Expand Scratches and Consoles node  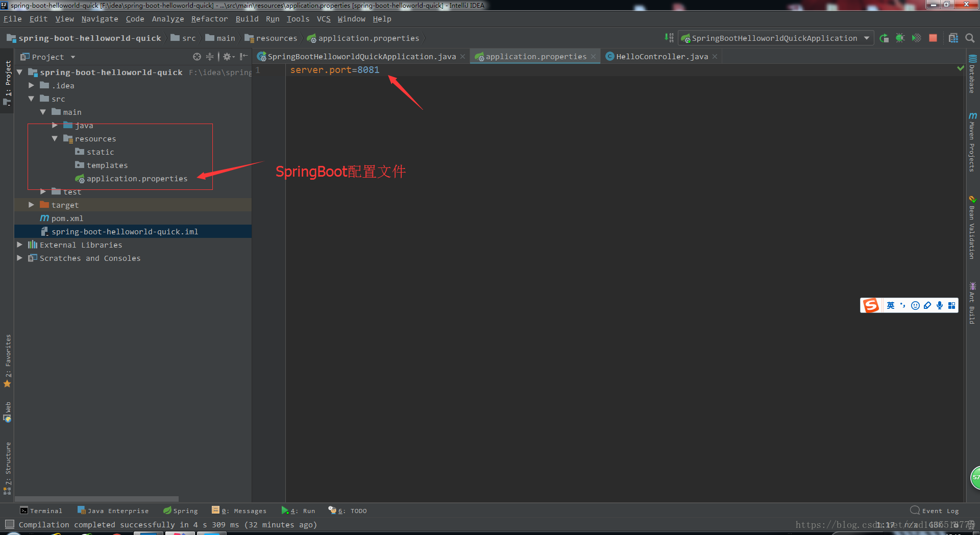click(x=19, y=258)
